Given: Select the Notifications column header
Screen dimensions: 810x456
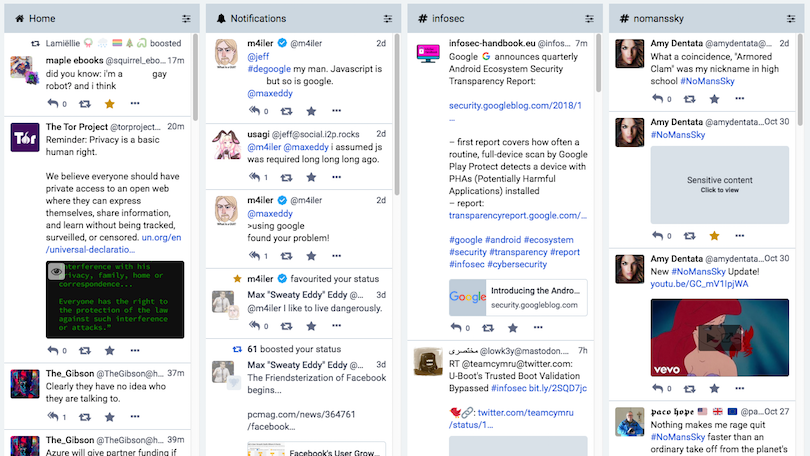Looking at the screenshot, I should tap(302, 19).
